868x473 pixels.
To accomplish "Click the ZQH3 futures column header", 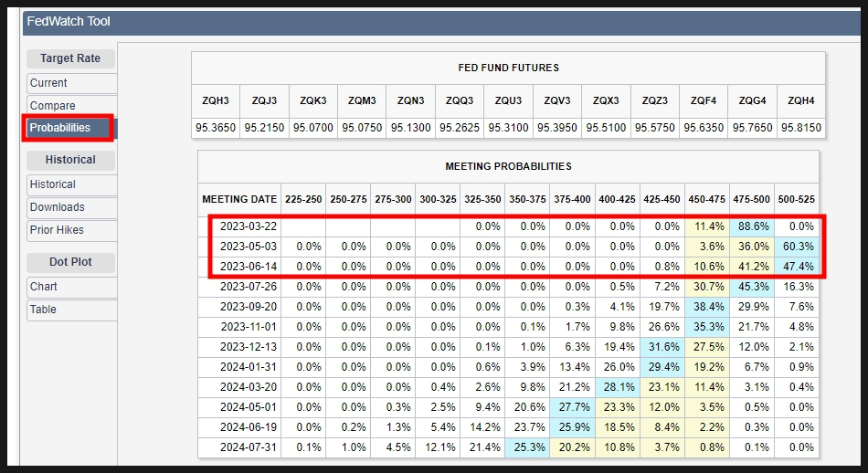I will click(216, 100).
